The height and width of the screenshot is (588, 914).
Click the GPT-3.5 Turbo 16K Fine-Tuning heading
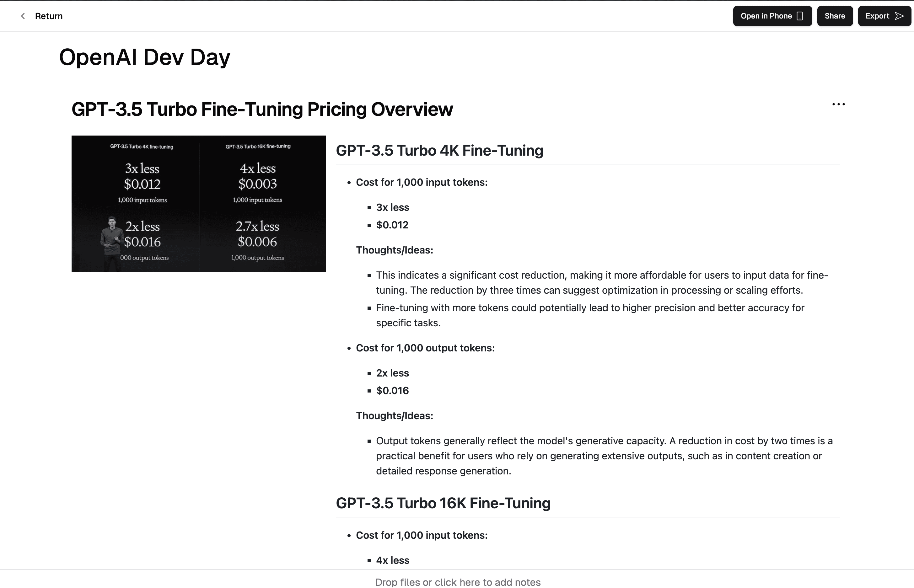pyautogui.click(x=443, y=503)
